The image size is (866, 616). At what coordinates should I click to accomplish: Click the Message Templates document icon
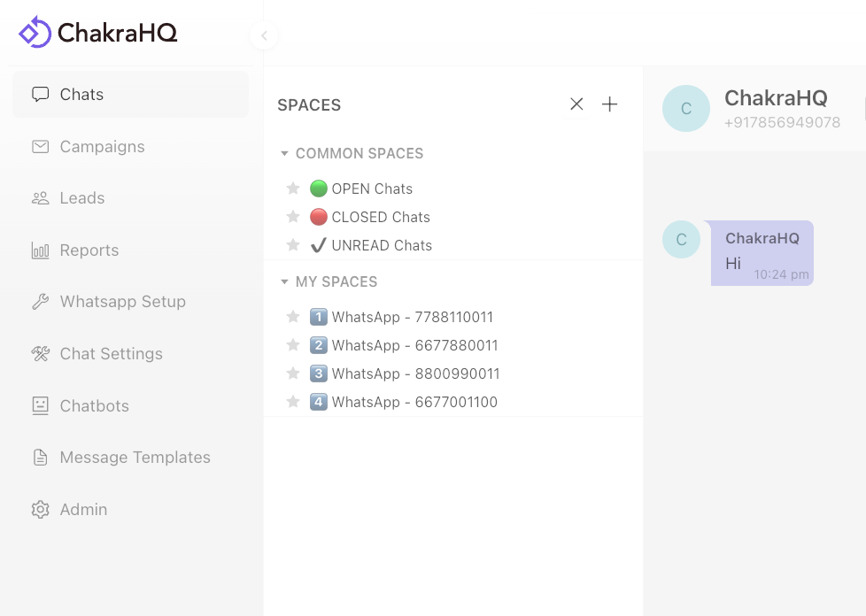[41, 458]
